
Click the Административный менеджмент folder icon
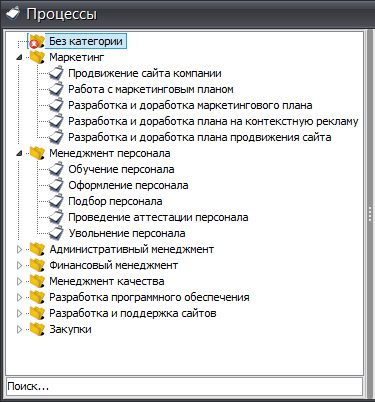click(x=37, y=249)
